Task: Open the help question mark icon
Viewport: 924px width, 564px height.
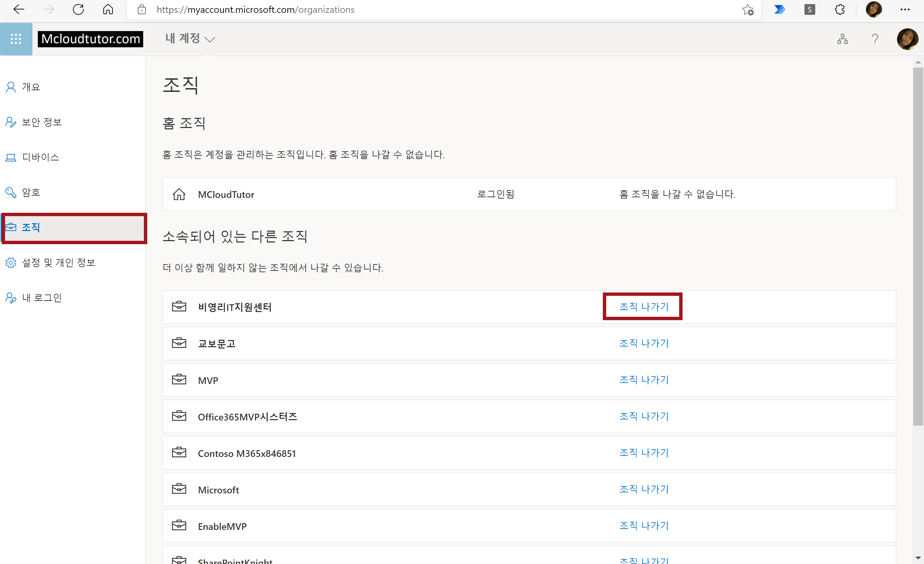Action: [875, 39]
